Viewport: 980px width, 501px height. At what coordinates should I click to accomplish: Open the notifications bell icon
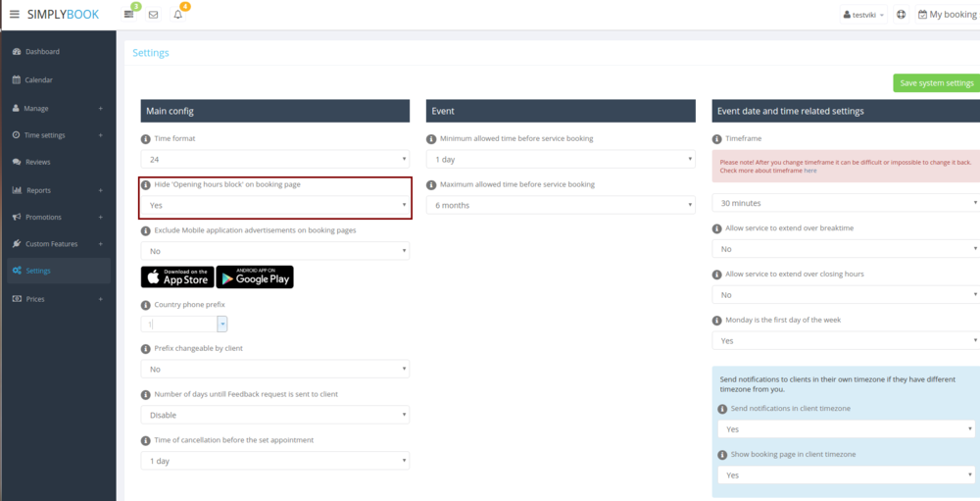click(178, 15)
